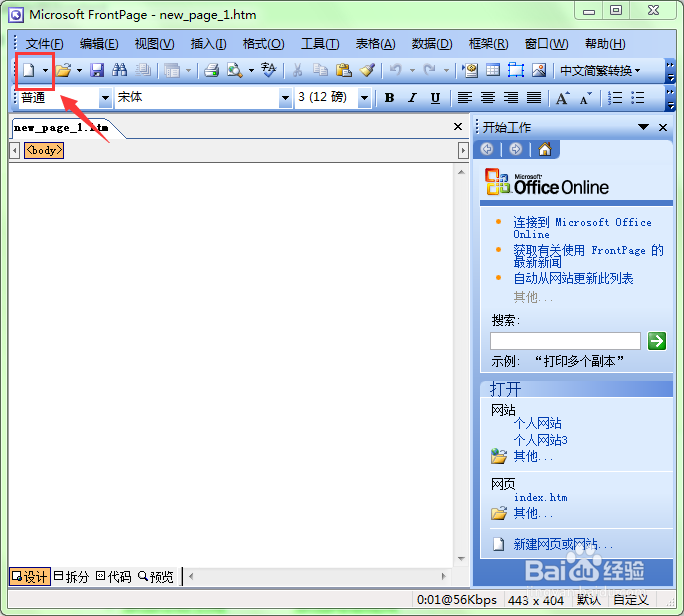
Task: Close the page with the tab close X
Action: tap(458, 127)
